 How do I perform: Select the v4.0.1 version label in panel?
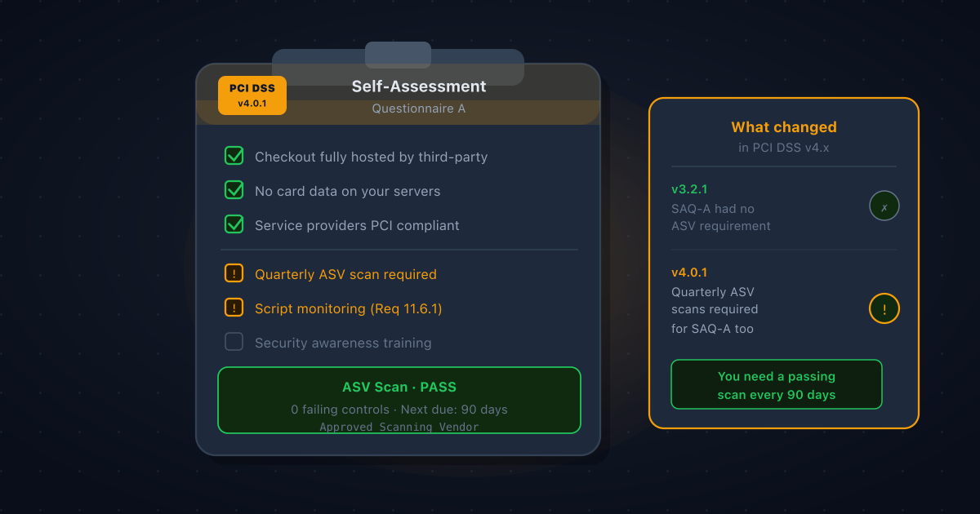pos(689,273)
